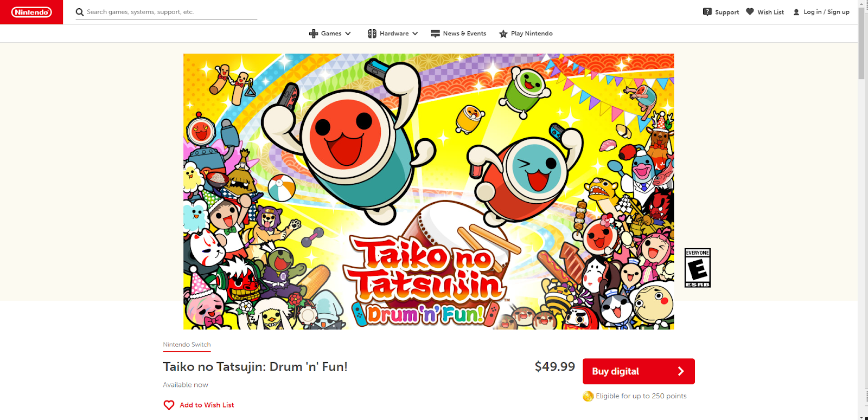The image size is (868, 420).
Task: Open the News & Events menu item
Action: click(458, 34)
